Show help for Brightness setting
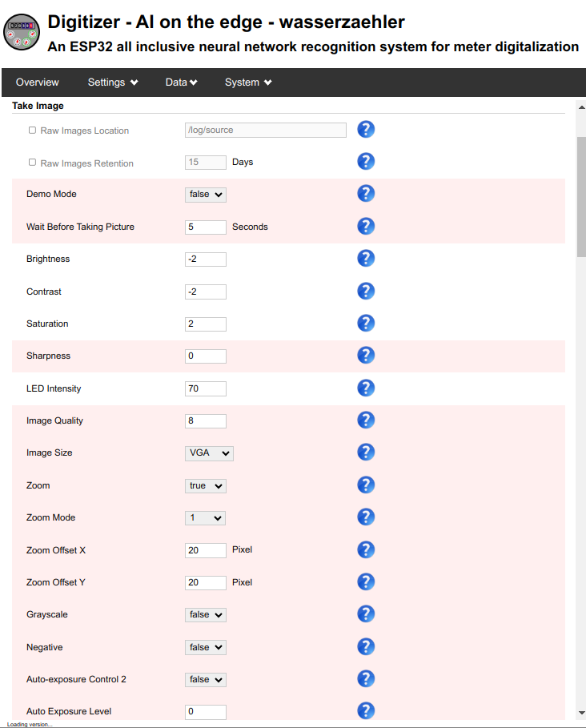The height and width of the screenshot is (728, 586). click(x=366, y=259)
